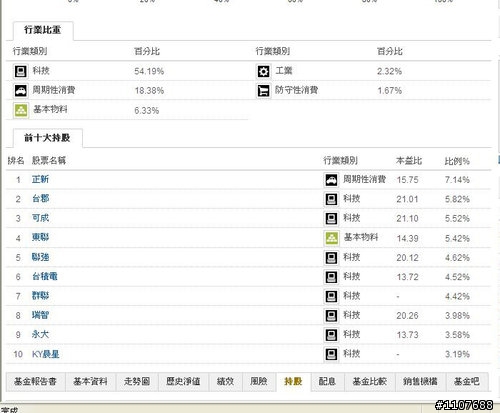
Task: Switch to the 績效 tab
Action: tap(225, 382)
